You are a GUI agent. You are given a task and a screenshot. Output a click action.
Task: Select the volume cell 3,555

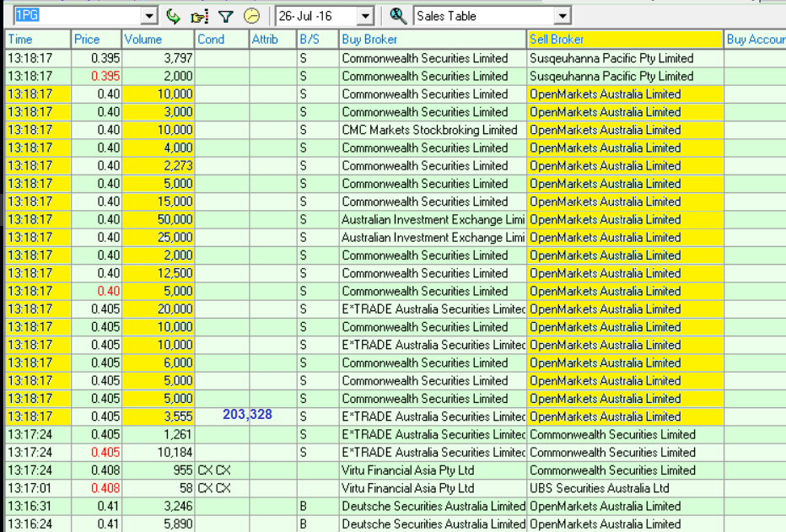pos(158,416)
